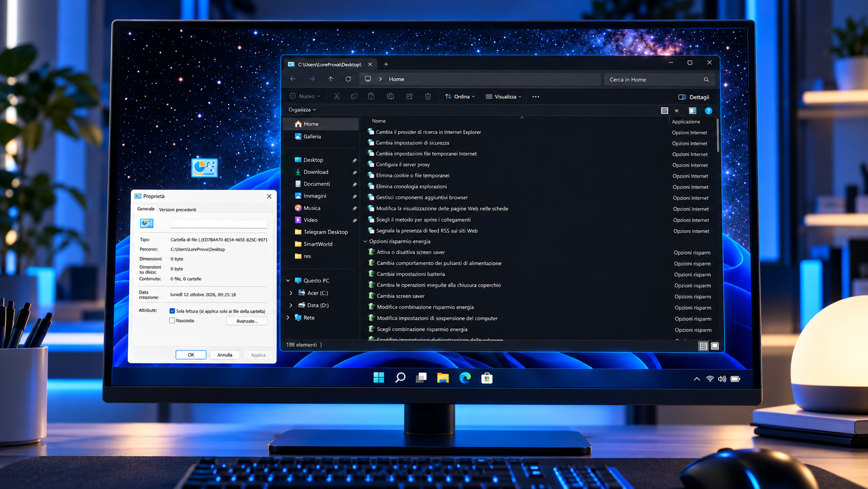
Task: Toggle the Dettagli pane button
Action: tap(694, 97)
